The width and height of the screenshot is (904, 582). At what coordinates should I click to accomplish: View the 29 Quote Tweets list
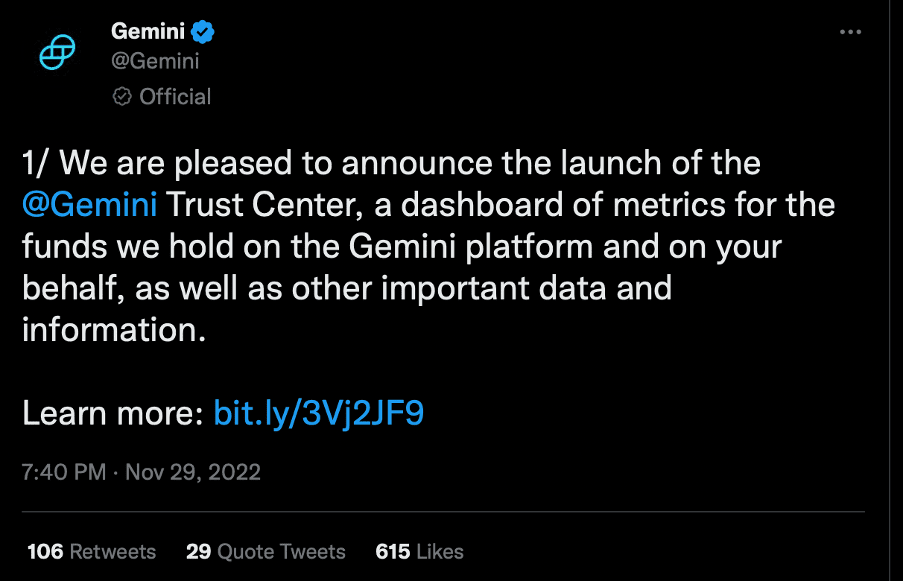click(266, 551)
